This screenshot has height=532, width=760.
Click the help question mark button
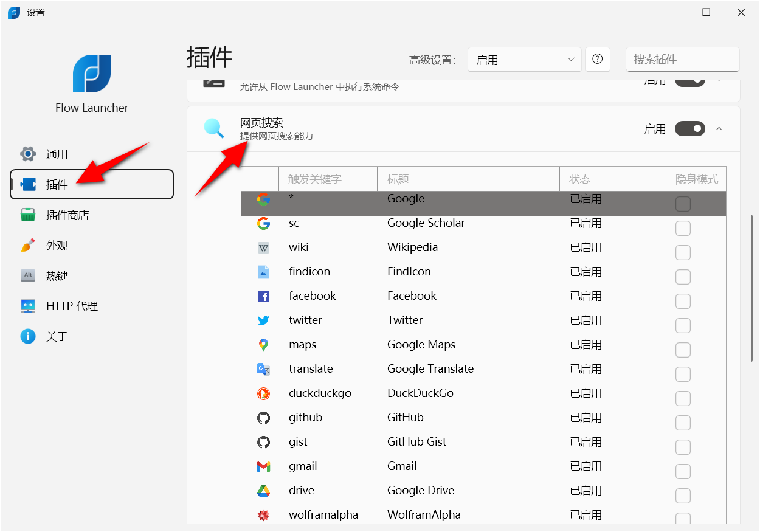point(598,59)
